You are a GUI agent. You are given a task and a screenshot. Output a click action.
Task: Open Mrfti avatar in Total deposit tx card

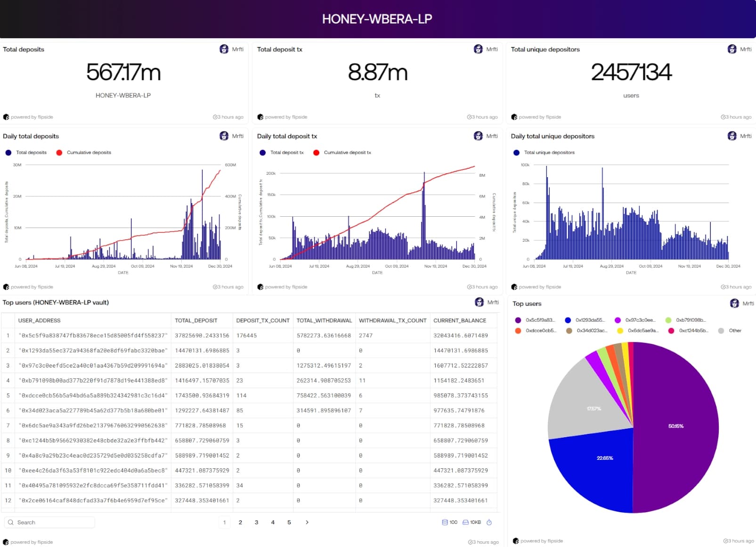pos(478,49)
